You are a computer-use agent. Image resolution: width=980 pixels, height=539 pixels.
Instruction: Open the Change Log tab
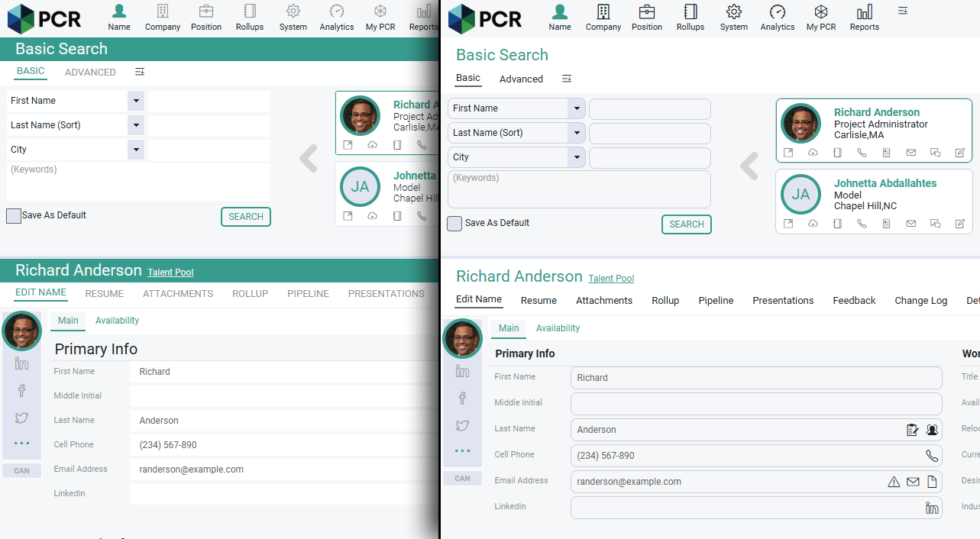920,301
